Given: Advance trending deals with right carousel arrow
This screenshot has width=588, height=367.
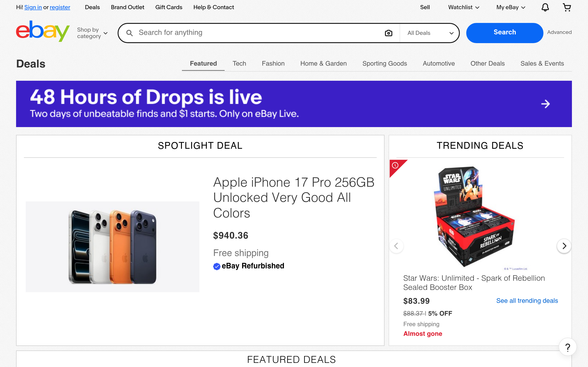Looking at the screenshot, I should pyautogui.click(x=564, y=246).
